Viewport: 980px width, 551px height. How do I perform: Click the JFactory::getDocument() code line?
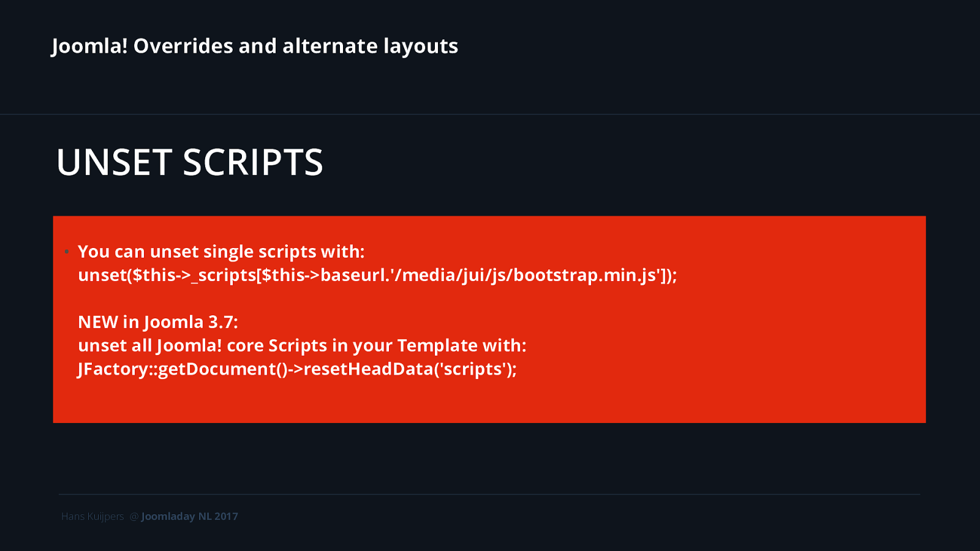coord(297,369)
